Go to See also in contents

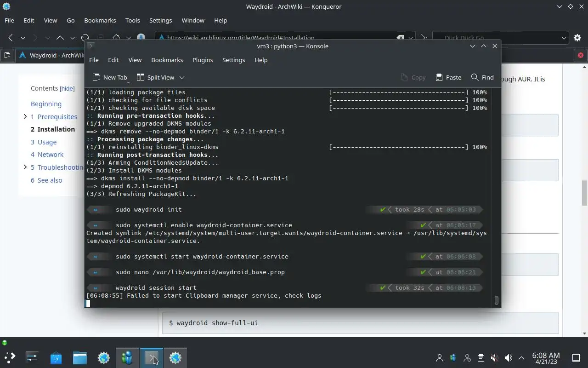(46, 180)
